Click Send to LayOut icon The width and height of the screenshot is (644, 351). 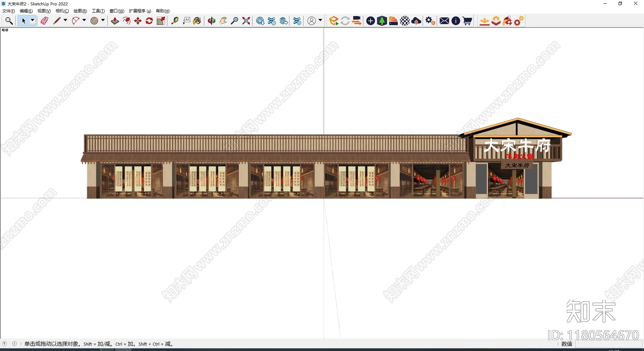click(x=284, y=21)
